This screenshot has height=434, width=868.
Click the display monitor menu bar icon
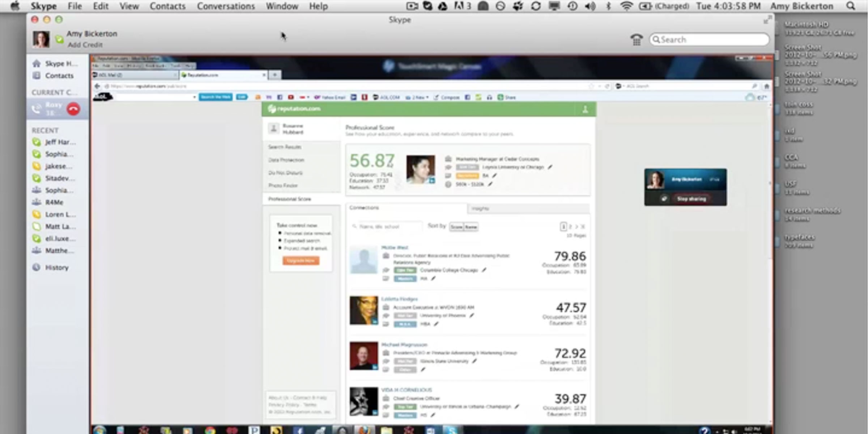(554, 6)
